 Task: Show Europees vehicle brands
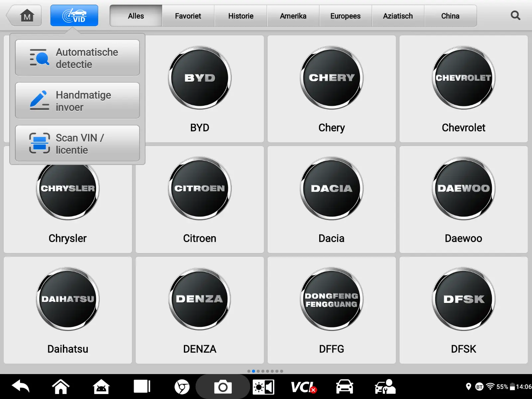[345, 16]
